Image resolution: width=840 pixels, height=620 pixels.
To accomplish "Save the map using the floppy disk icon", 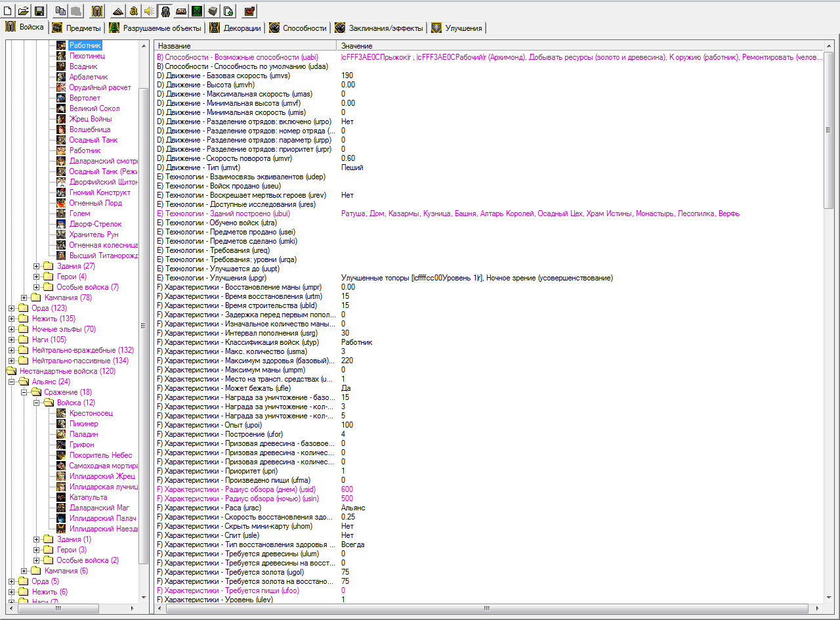I will pyautogui.click(x=39, y=11).
